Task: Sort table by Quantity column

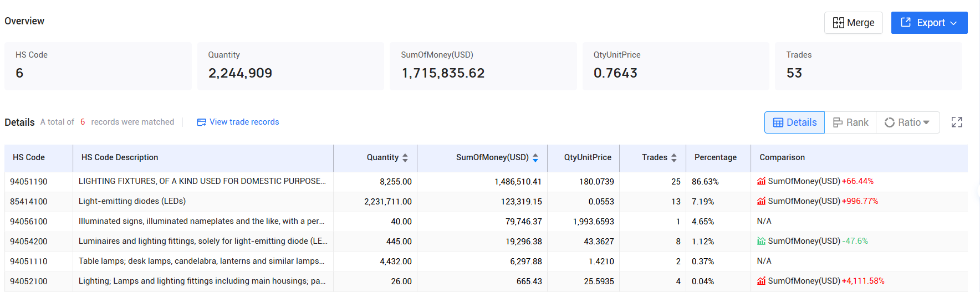Action: pyautogui.click(x=405, y=158)
